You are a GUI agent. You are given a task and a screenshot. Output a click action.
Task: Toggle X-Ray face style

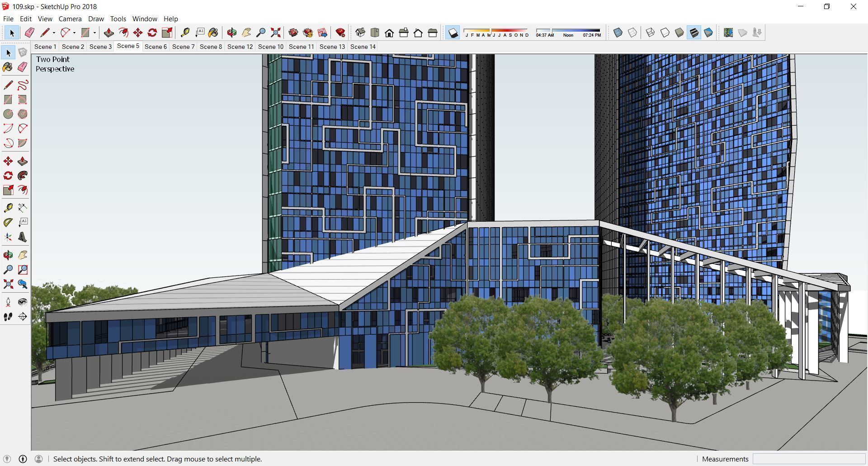pos(618,33)
